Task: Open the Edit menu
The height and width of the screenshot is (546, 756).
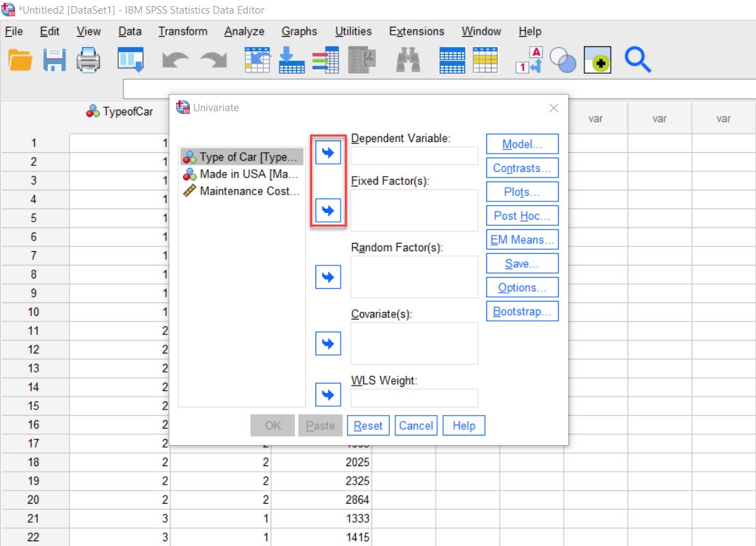Action: pyautogui.click(x=50, y=31)
